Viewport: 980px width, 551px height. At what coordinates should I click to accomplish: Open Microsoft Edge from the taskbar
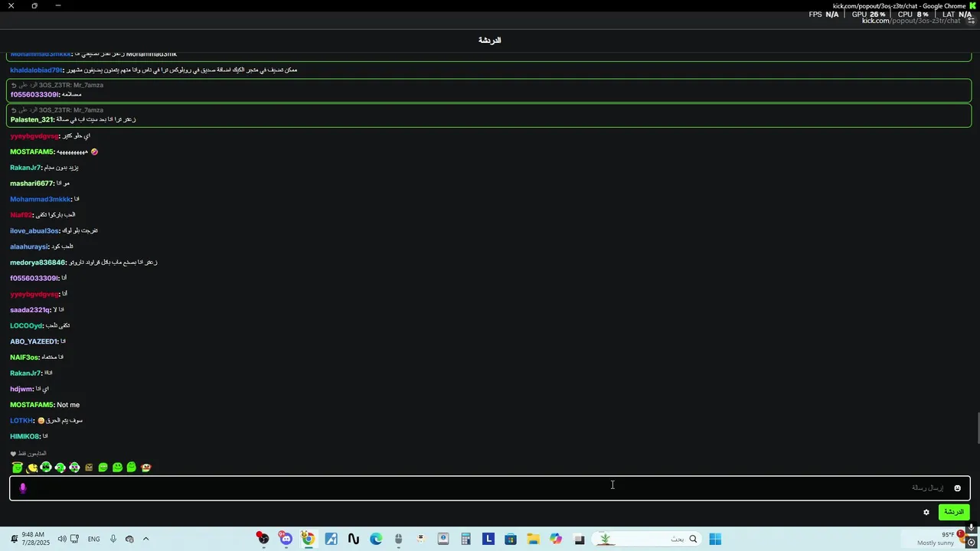(x=376, y=539)
